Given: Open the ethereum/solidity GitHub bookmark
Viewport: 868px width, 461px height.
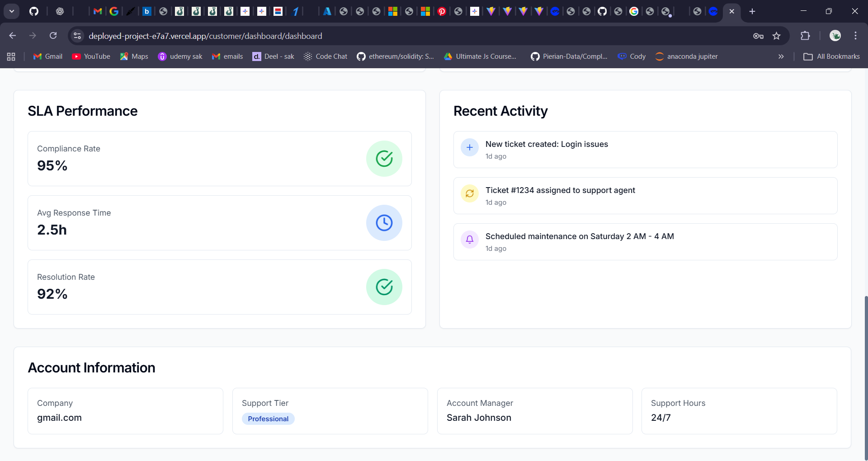Looking at the screenshot, I should (395, 56).
